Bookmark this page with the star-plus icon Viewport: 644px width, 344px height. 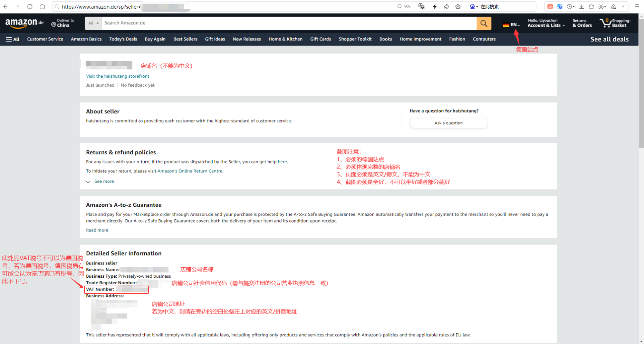(458, 7)
